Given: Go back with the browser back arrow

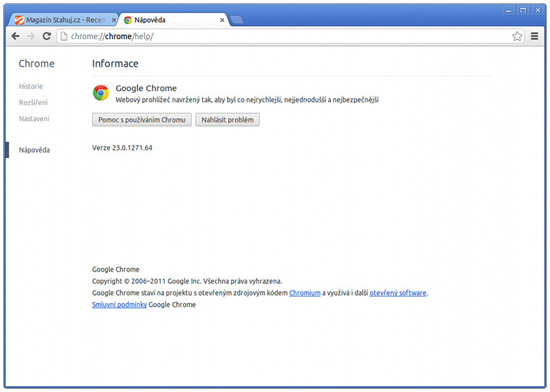Looking at the screenshot, I should point(15,36).
